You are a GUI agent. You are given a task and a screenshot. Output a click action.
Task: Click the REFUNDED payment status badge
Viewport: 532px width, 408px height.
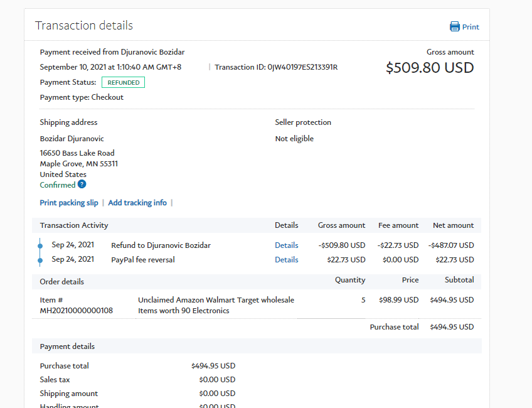(123, 82)
